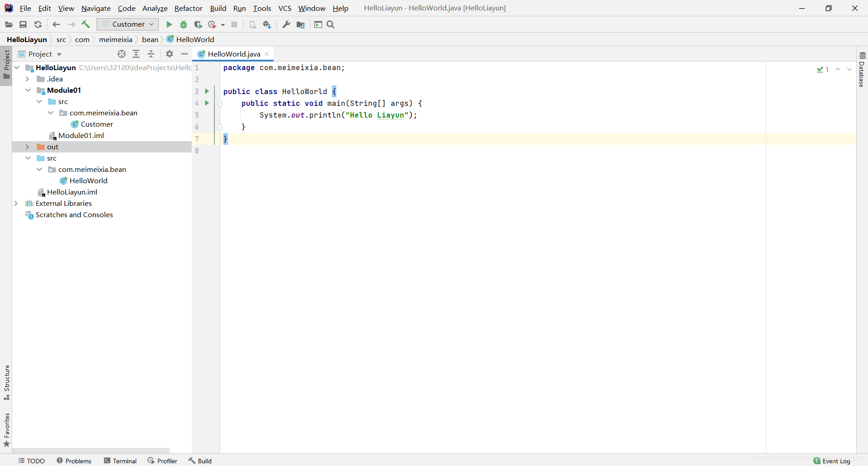Click the Save All floppy disk icon
This screenshot has width=868, height=466.
[x=23, y=24]
